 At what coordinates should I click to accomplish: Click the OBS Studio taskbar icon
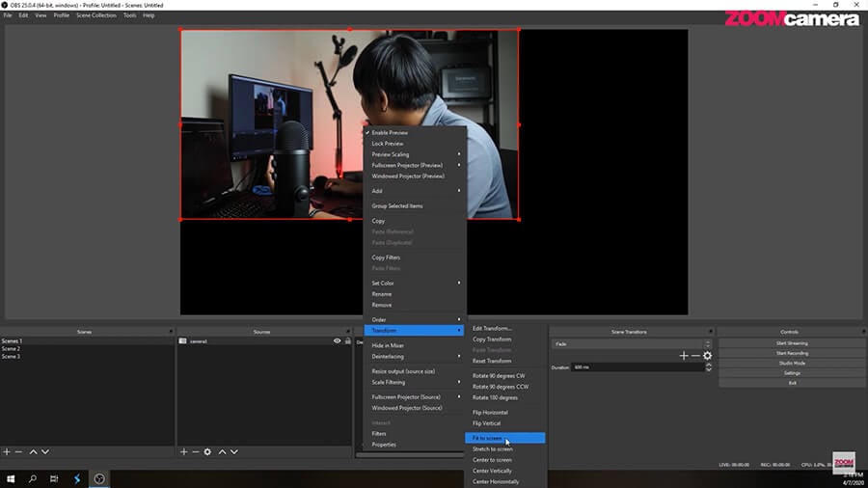click(x=99, y=478)
